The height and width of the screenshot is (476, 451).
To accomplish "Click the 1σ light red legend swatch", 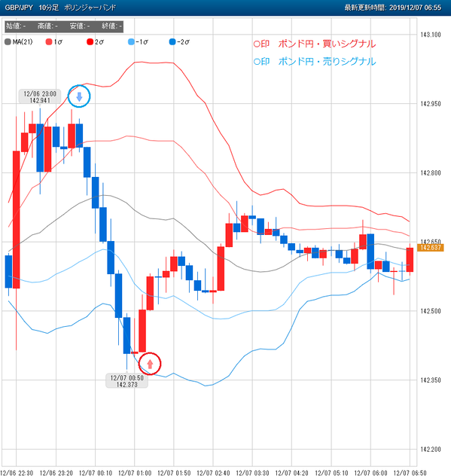I will point(49,42).
